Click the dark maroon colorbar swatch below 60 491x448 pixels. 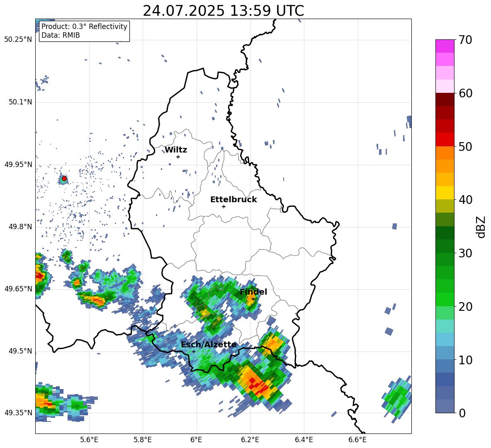coord(445,99)
